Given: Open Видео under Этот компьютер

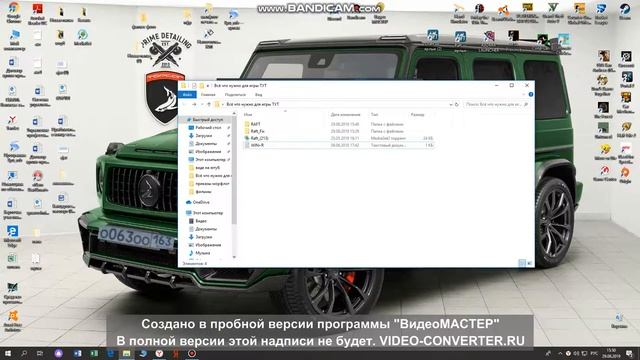Looking at the screenshot, I should pos(200,221).
